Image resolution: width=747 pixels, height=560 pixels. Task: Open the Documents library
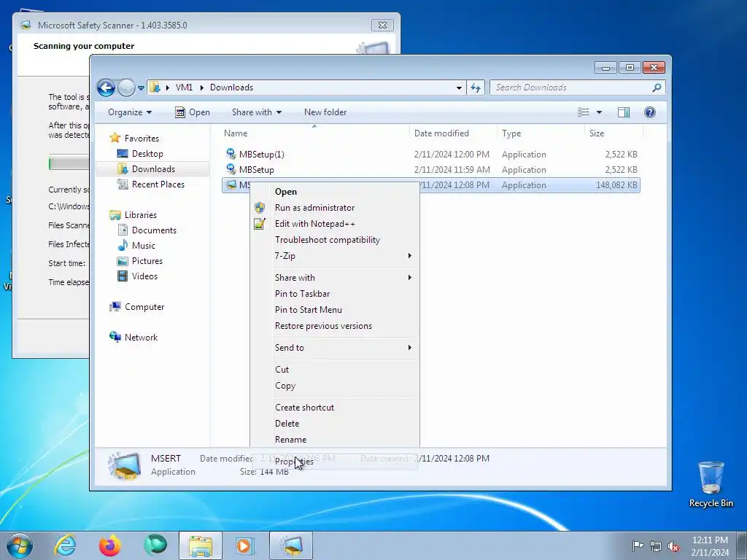tap(154, 230)
